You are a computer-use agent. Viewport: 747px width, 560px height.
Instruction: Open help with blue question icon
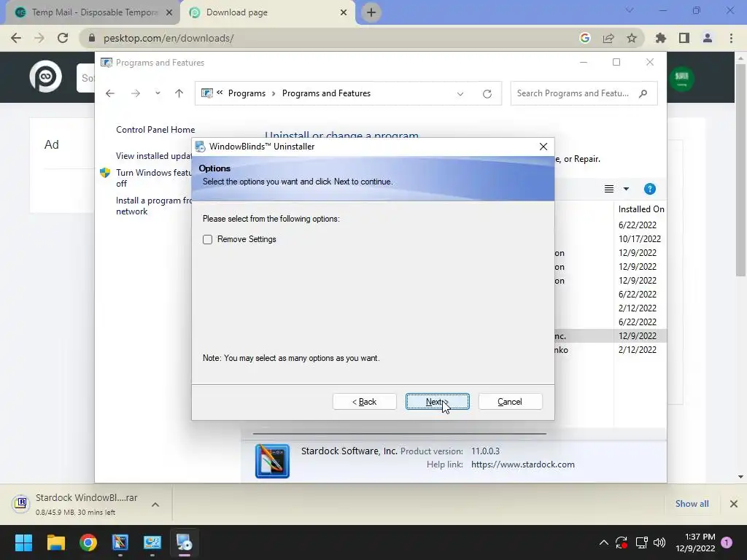[x=650, y=189]
